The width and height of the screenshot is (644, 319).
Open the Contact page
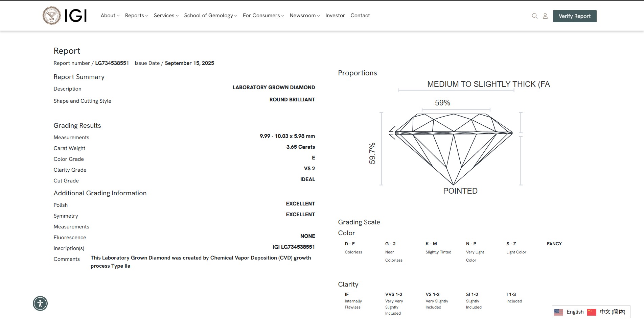click(x=360, y=16)
